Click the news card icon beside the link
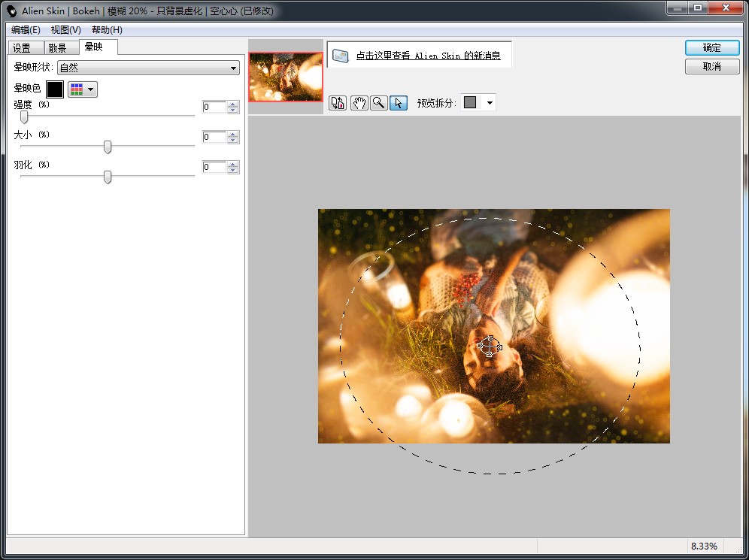Screen dimensions: 749x560 click(x=341, y=56)
